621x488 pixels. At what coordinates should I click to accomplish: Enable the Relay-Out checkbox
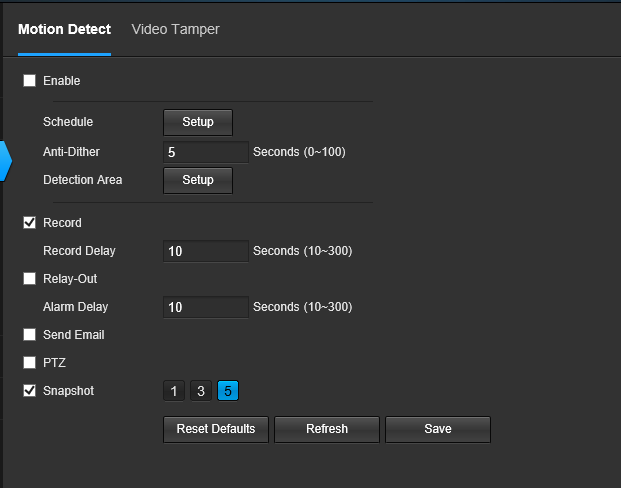pyautogui.click(x=29, y=278)
